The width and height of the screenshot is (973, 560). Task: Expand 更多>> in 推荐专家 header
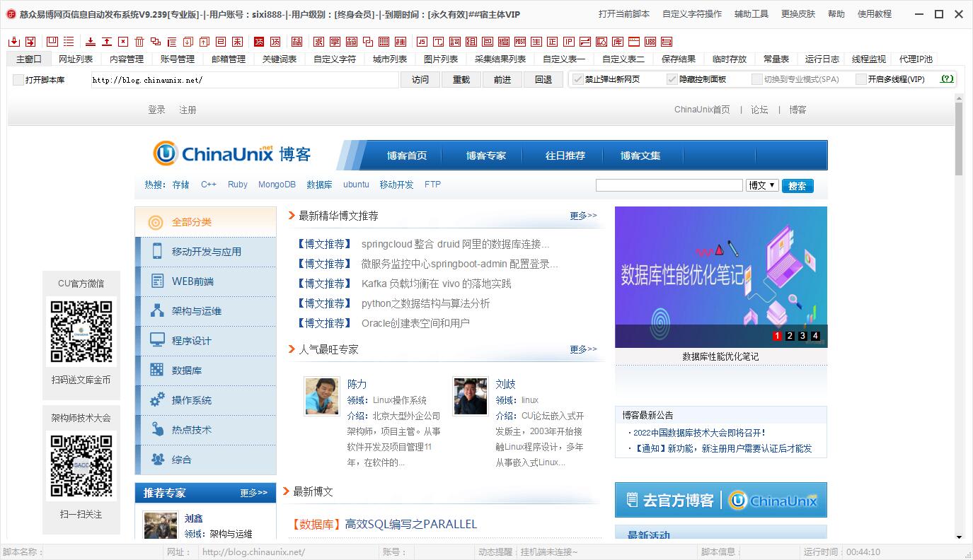[x=253, y=493]
